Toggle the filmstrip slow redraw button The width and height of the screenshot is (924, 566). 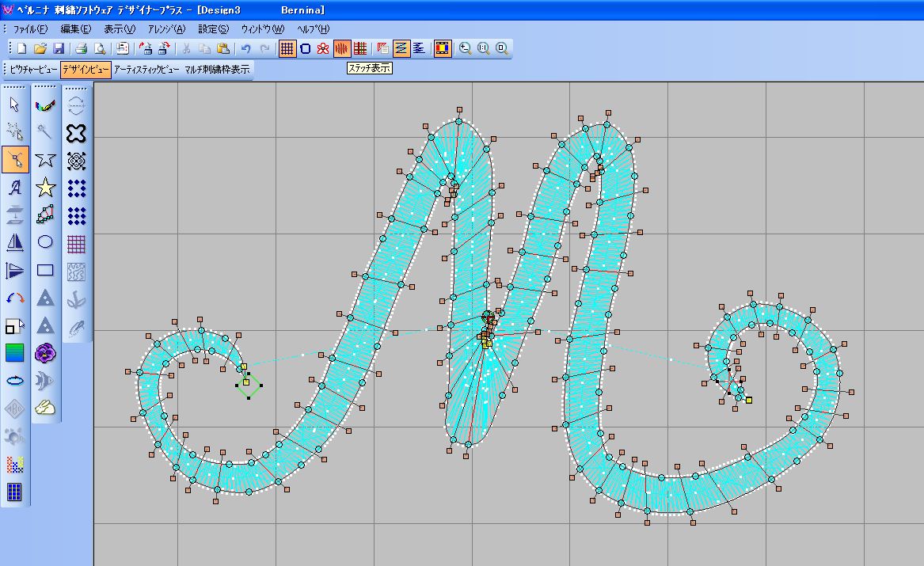tap(443, 48)
